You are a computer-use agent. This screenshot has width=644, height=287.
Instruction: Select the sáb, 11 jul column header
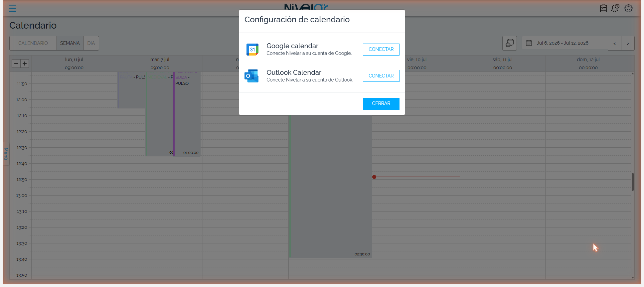pyautogui.click(x=503, y=63)
